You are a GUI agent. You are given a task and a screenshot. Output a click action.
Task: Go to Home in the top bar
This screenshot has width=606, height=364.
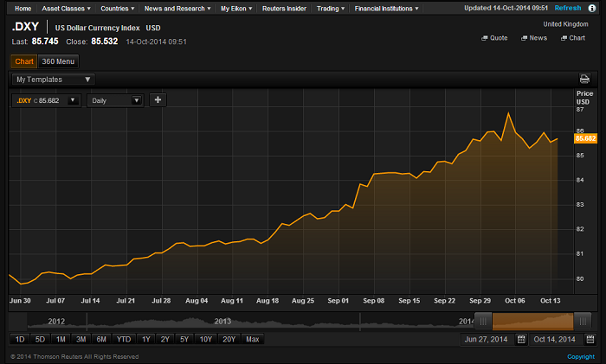[x=23, y=9]
